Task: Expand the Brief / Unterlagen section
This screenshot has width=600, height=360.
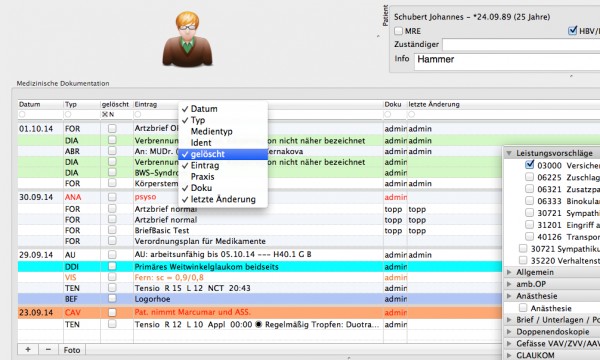Action: pyautogui.click(x=509, y=320)
